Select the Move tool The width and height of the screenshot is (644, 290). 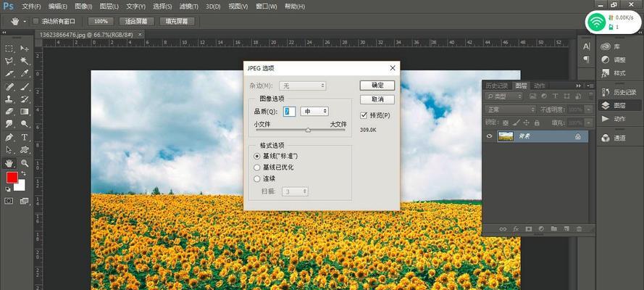point(24,49)
